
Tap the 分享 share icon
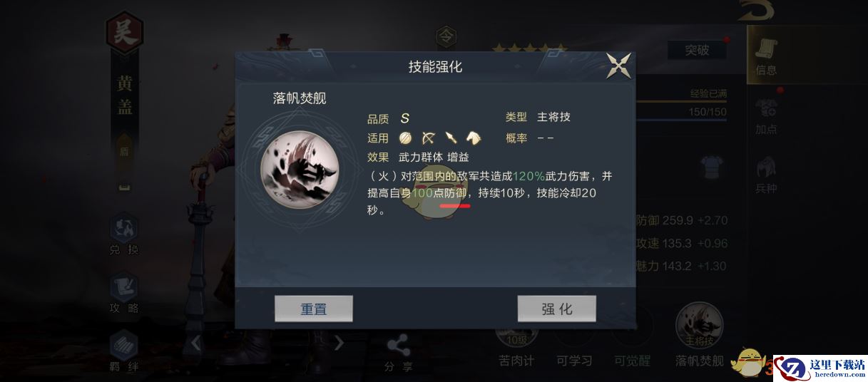click(398, 353)
